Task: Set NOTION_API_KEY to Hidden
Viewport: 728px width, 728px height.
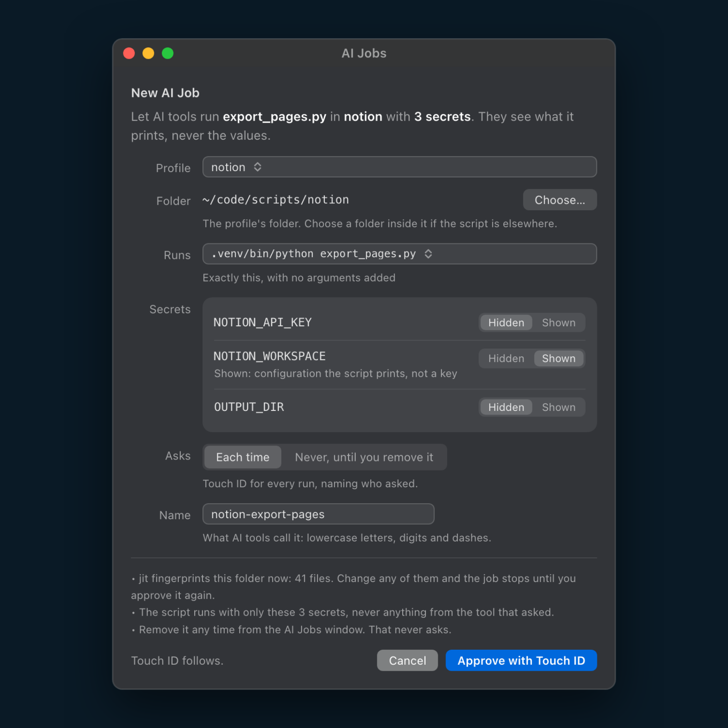Action: [506, 323]
